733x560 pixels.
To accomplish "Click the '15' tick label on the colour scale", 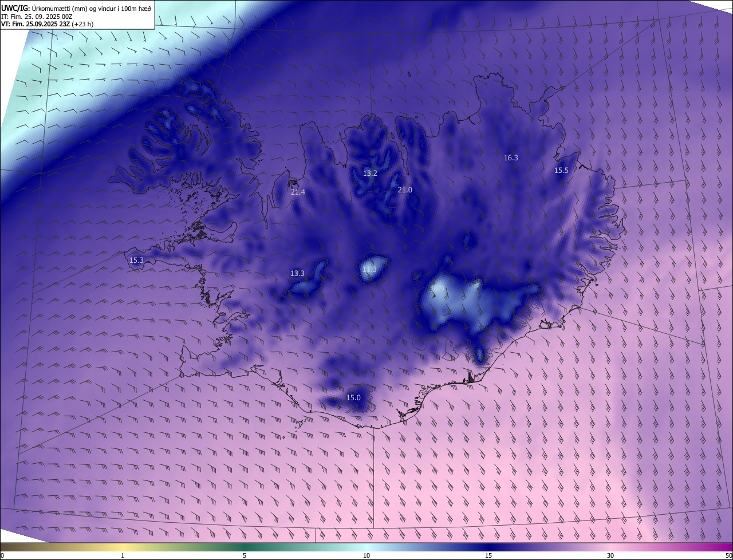I will point(488,555).
